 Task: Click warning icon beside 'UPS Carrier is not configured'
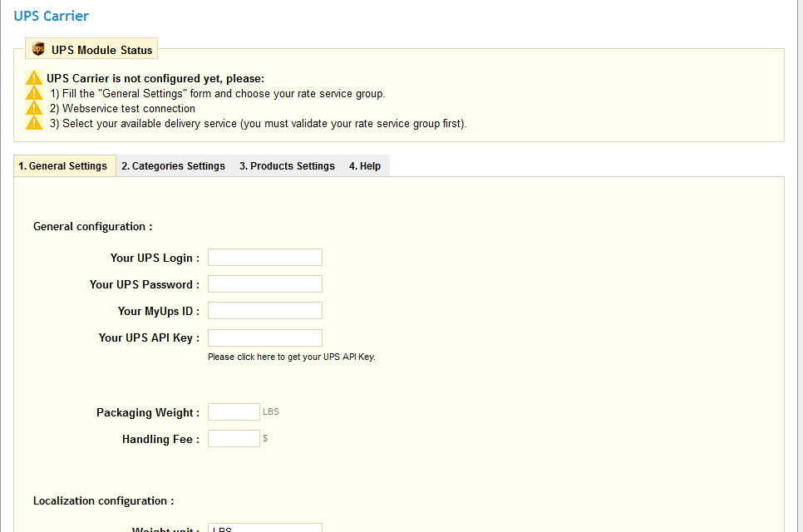34,78
